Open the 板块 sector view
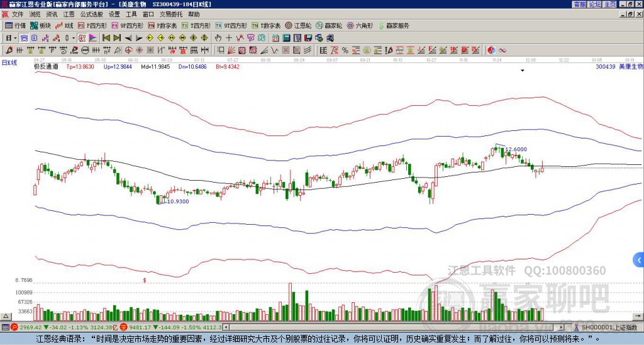Screen dimensions: 644x345 pyautogui.click(x=40, y=25)
